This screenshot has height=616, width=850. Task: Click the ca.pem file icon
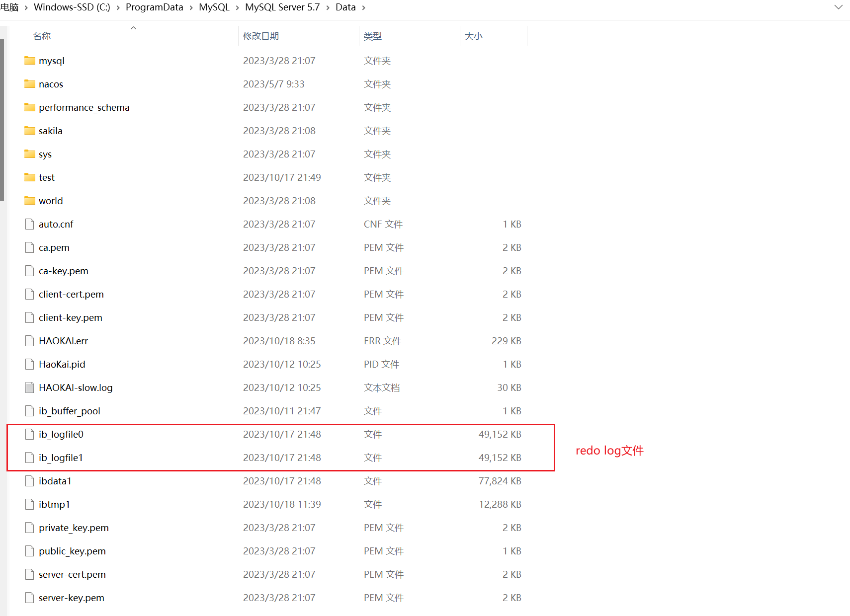coord(30,247)
